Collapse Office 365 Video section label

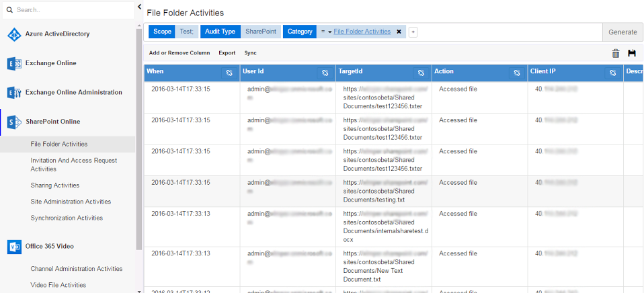[50, 246]
